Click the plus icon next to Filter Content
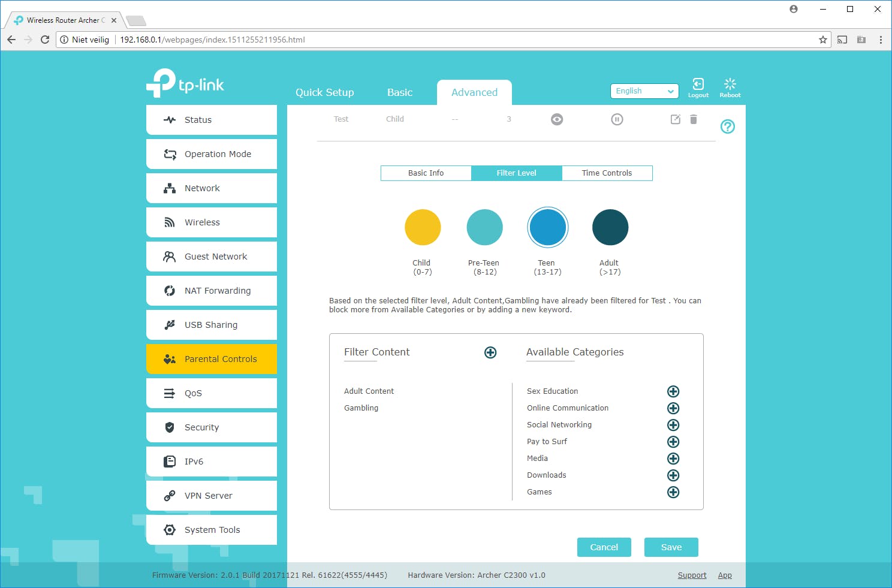This screenshot has height=588, width=892. pyautogui.click(x=490, y=352)
